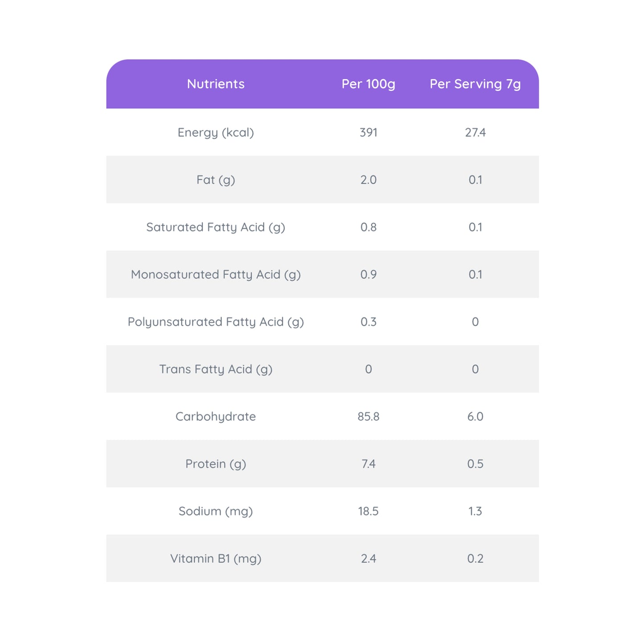Select the 0.9 monosaturated value
The width and height of the screenshot is (644, 644).
(368, 275)
